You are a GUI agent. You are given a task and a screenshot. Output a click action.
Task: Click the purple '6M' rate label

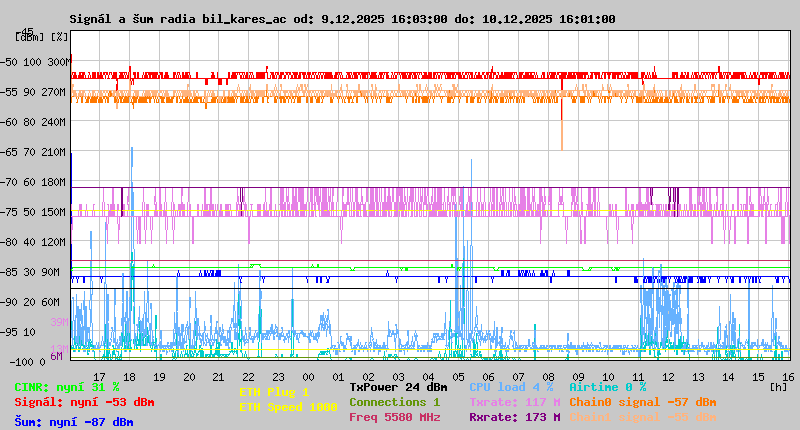[56, 356]
